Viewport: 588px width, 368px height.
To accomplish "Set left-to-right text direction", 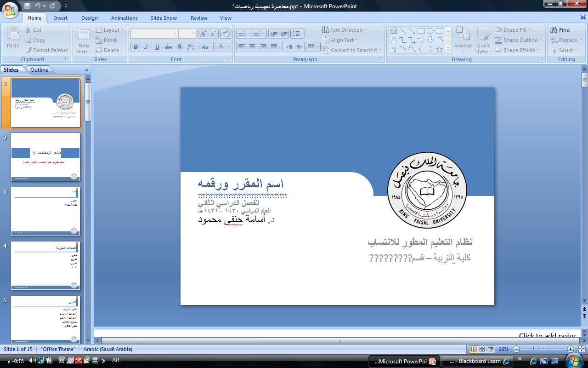I will point(289,47).
